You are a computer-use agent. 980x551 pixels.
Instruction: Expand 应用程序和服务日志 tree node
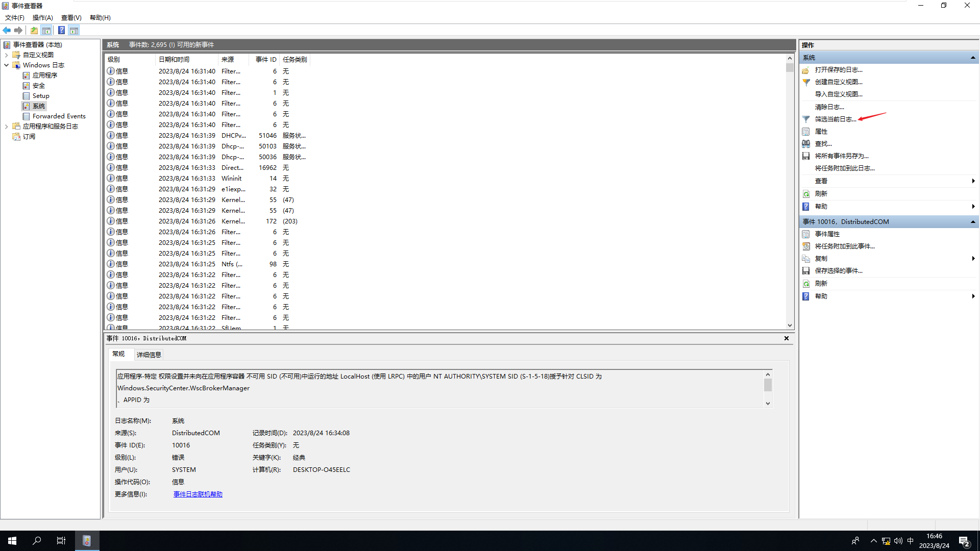pos(6,127)
